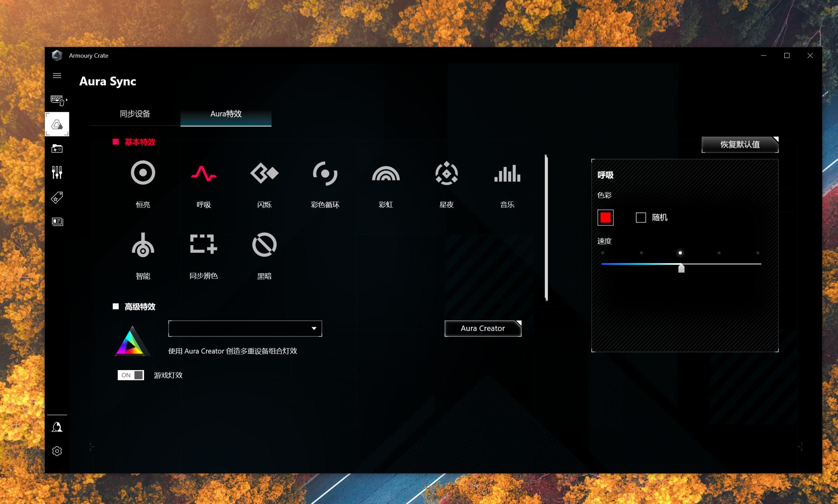This screenshot has height=504, width=838.
Task: Enable the 随机 random color checkbox
Action: tap(641, 217)
